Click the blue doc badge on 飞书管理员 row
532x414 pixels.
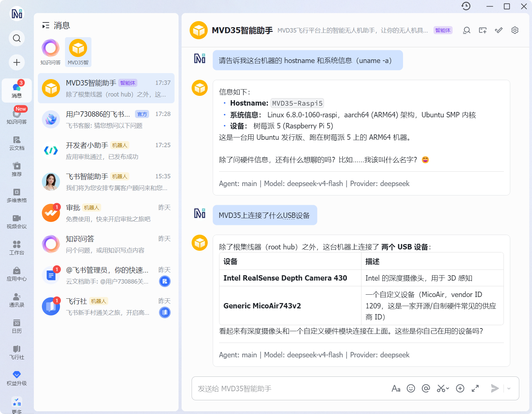pos(165,281)
